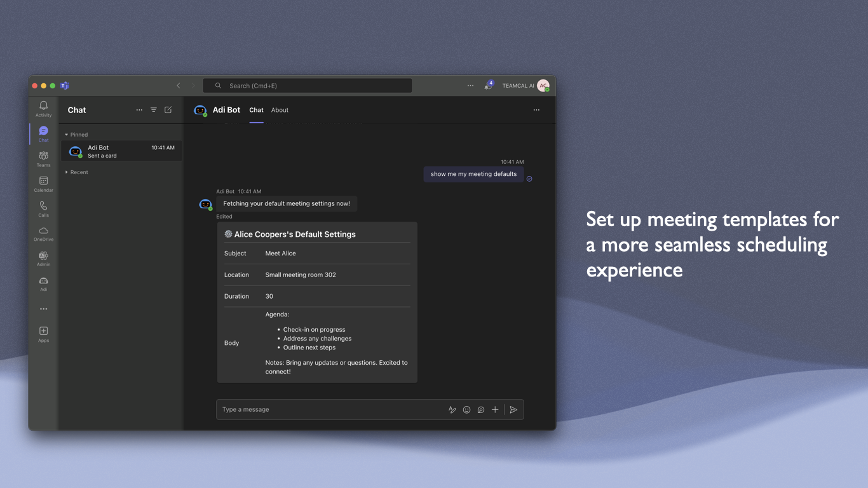Open the Activity feed
Viewport: 868px width, 488px height.
pyautogui.click(x=43, y=109)
